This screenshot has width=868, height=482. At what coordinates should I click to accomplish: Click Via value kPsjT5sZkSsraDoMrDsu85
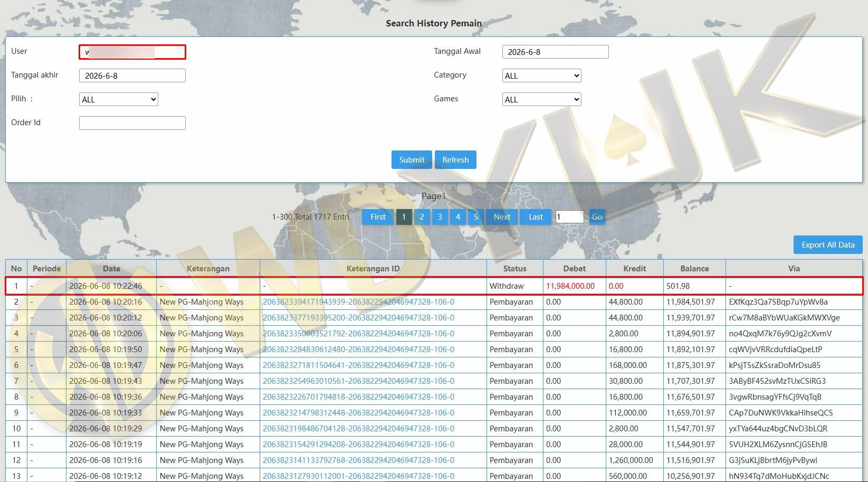click(775, 365)
